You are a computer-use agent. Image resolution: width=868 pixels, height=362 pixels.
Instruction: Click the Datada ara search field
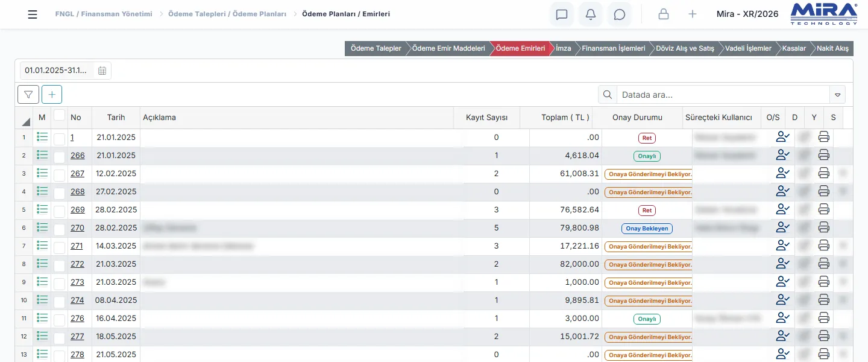723,95
